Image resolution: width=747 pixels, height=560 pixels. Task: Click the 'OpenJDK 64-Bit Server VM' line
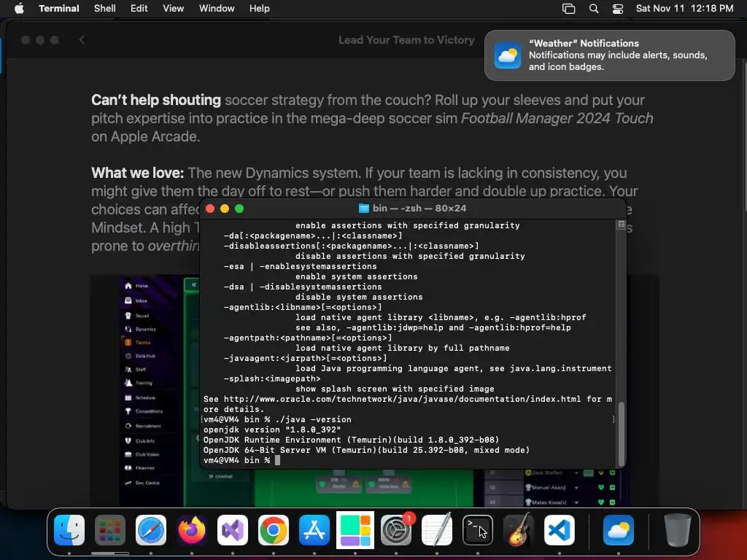366,450
